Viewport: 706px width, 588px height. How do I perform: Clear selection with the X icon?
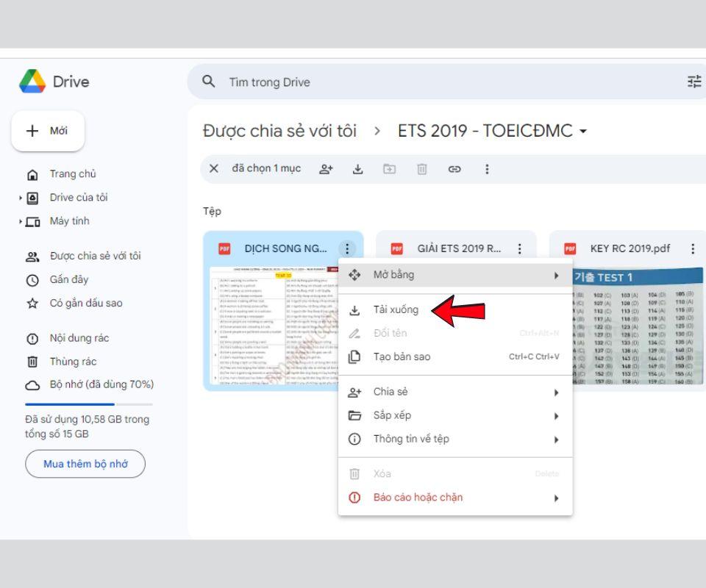(x=214, y=168)
